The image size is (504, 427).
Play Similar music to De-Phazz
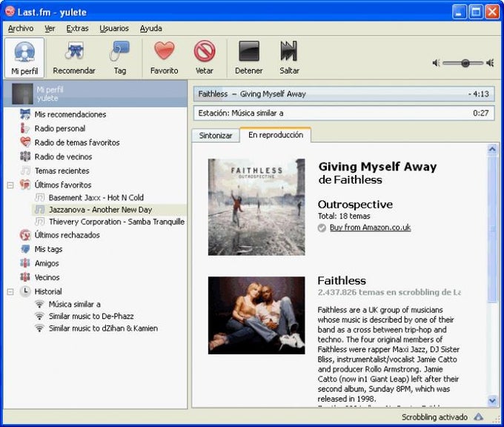coord(91,316)
